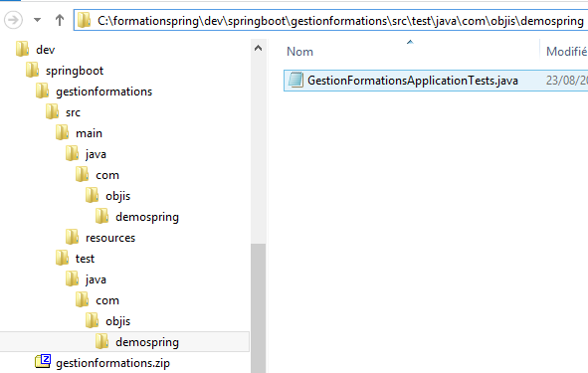Screen dimensions: 588x373
Task: Select gestionformations folder in the tree
Action: pos(103,92)
